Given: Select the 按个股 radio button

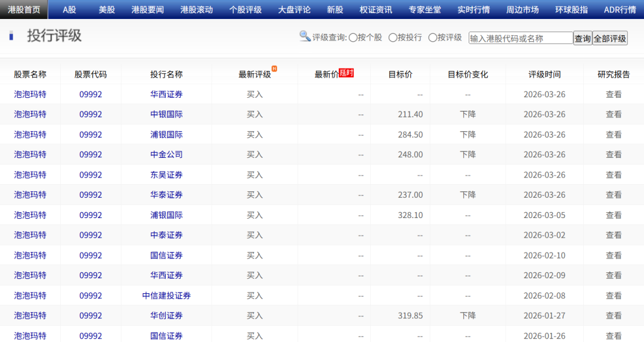Looking at the screenshot, I should tap(353, 38).
